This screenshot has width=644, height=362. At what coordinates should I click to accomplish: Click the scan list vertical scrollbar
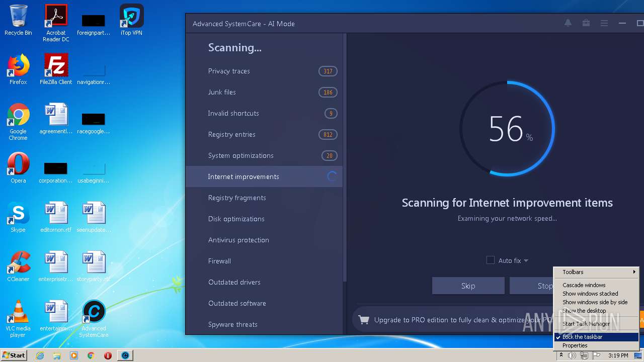(x=345, y=157)
